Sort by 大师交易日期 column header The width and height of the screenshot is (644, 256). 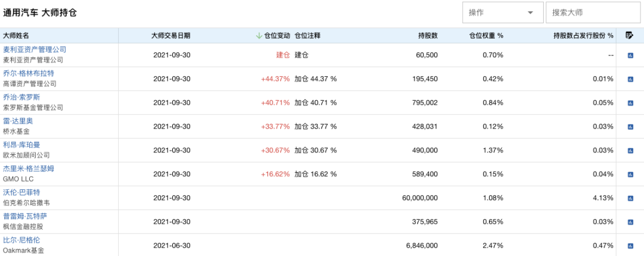click(x=171, y=36)
